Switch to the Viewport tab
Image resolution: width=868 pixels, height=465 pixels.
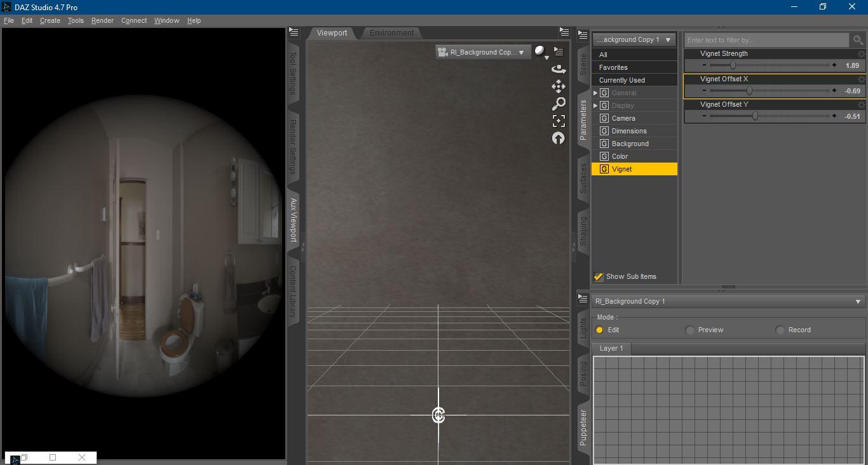332,33
